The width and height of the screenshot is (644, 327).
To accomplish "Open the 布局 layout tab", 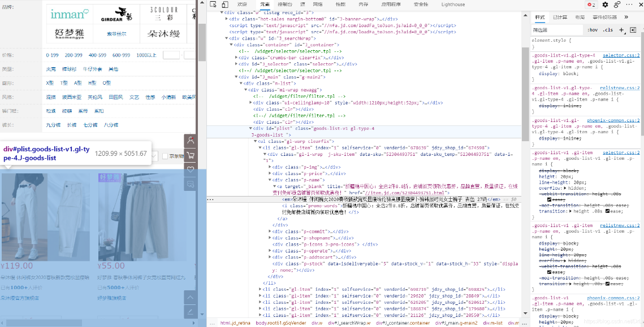I will click(x=580, y=17).
